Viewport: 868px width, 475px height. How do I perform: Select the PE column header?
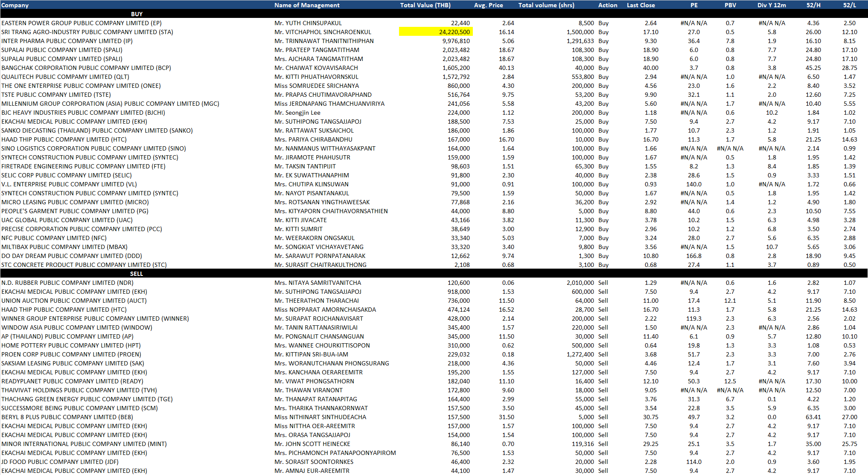point(694,5)
